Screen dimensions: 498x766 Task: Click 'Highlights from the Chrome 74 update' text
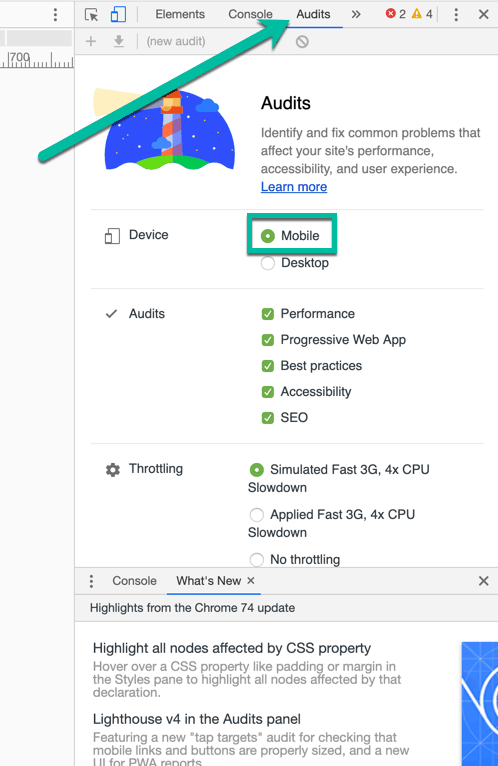point(193,608)
